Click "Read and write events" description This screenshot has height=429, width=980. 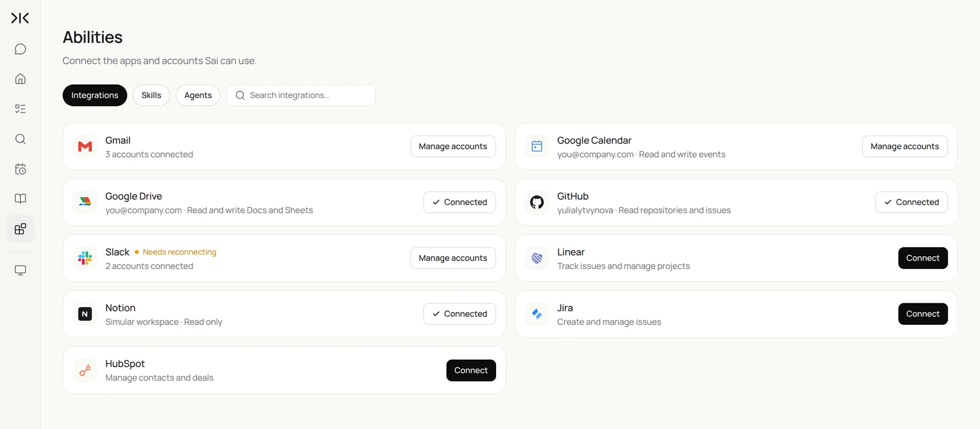(682, 154)
